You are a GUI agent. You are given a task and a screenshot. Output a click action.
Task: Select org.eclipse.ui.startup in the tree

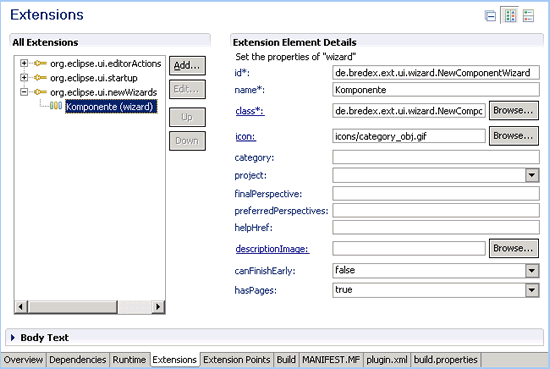tap(94, 78)
